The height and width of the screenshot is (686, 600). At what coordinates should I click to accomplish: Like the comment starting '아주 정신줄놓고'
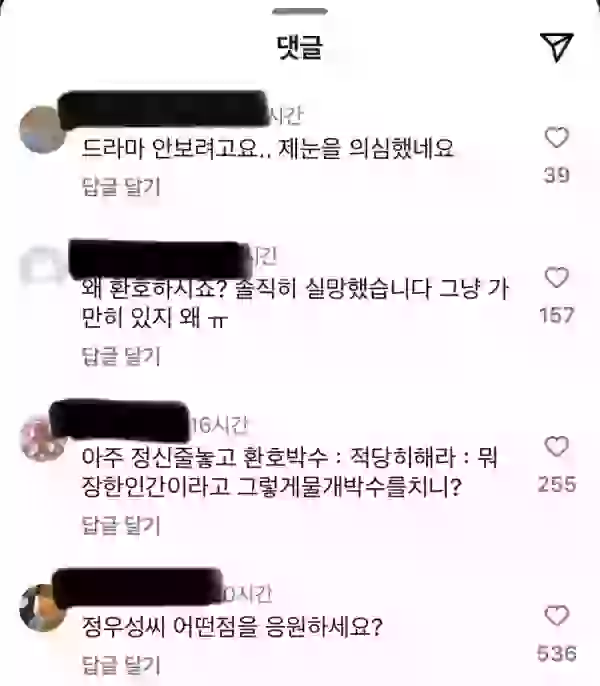click(x=556, y=446)
